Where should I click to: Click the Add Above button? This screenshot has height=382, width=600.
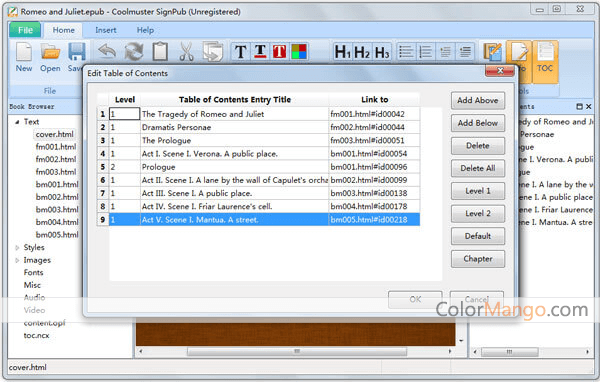pos(478,101)
